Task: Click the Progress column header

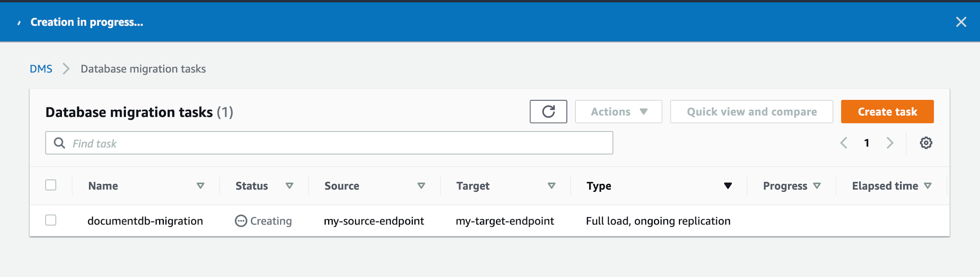Action: click(785, 186)
